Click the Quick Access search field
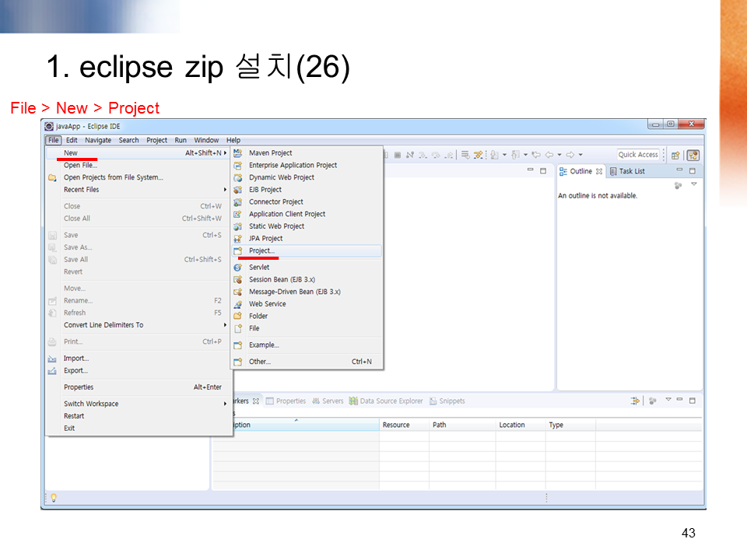 638,155
